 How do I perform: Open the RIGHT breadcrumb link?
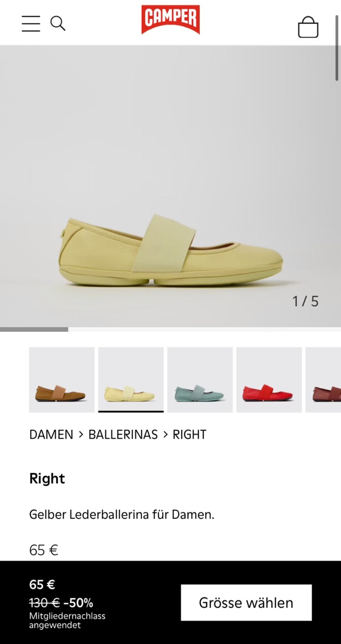190,435
